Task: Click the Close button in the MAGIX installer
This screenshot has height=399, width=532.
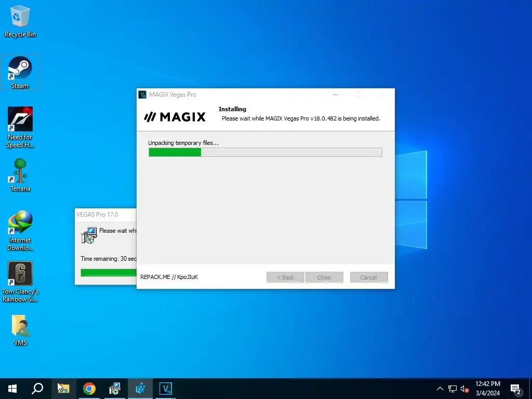Action: tap(324, 277)
